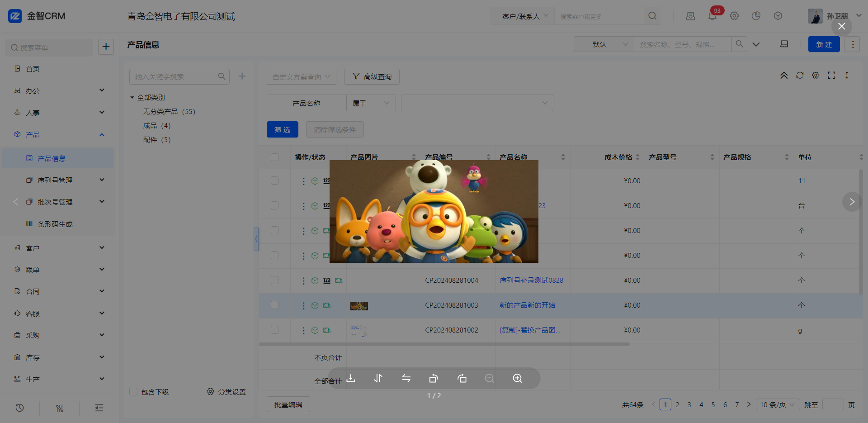
Task: Open 高级查询 advanced query
Action: click(372, 76)
